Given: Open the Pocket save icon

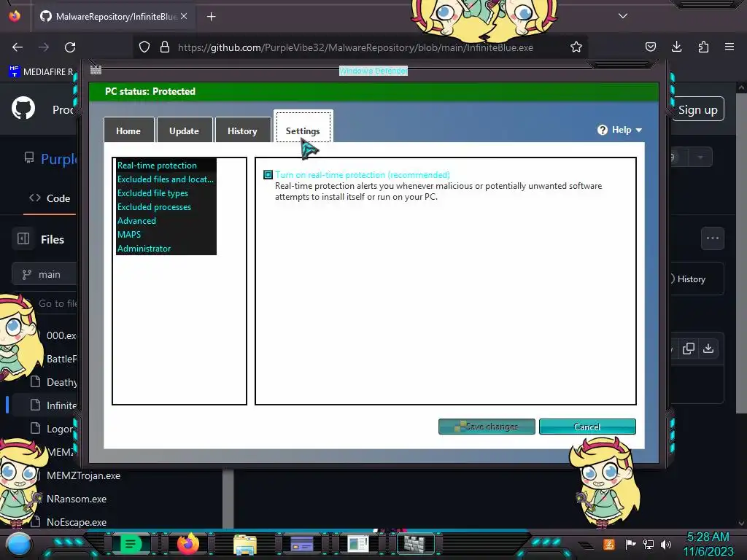Looking at the screenshot, I should click(x=650, y=47).
